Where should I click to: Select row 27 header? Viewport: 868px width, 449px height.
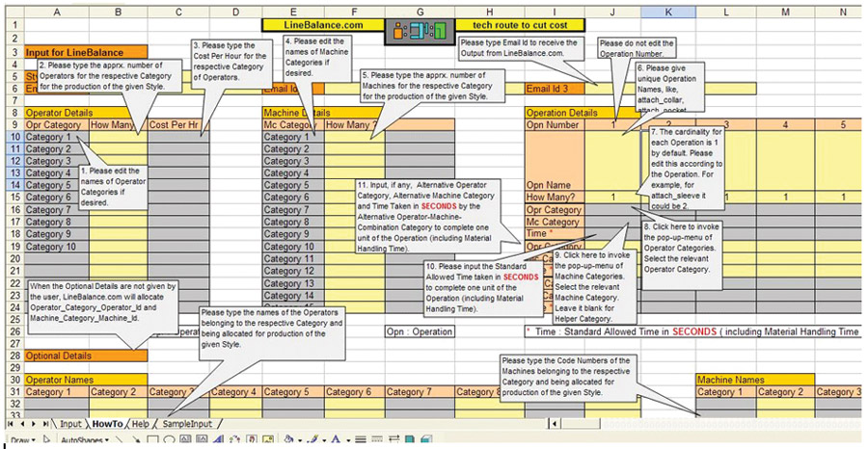(13, 343)
